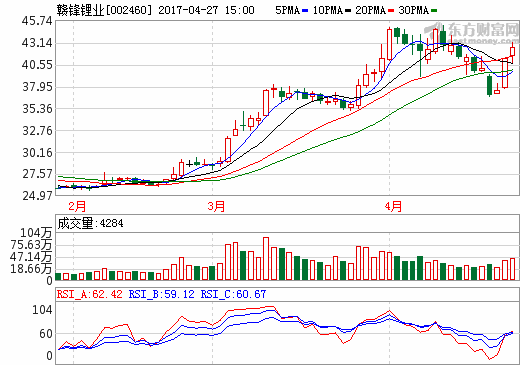Image resolution: width=520 pixels, height=365 pixels.
Task: Click the blue 5PMA legend swatch
Action: click(305, 11)
